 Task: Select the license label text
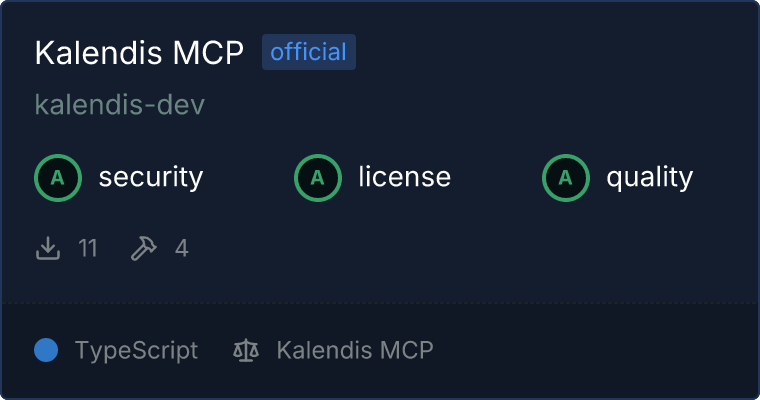tap(405, 176)
